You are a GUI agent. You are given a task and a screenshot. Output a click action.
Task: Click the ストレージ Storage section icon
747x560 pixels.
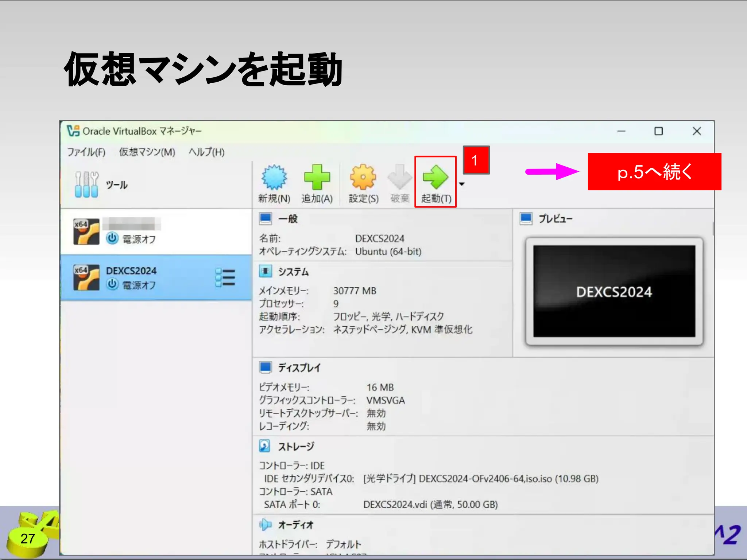tap(265, 446)
